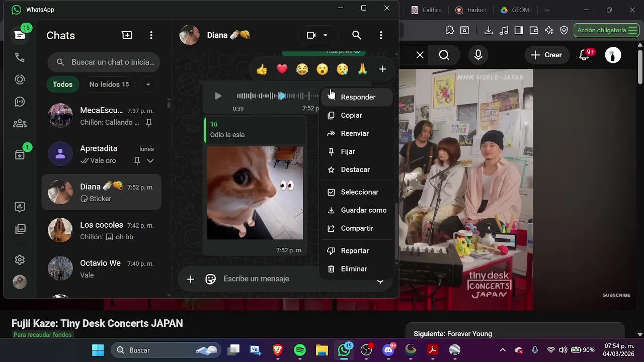644x362 pixels.
Task: Open Diana chat's three-dot menu
Action: coord(381,35)
